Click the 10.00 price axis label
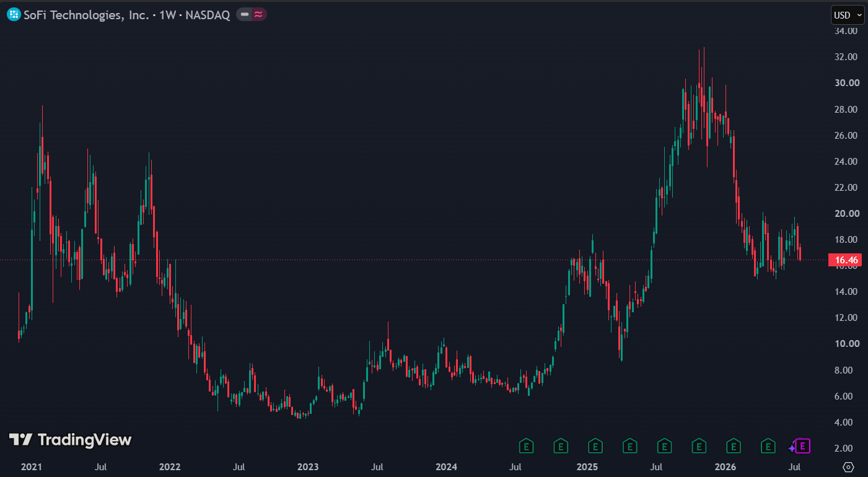Screen dimensions: 868x477 tap(846, 344)
